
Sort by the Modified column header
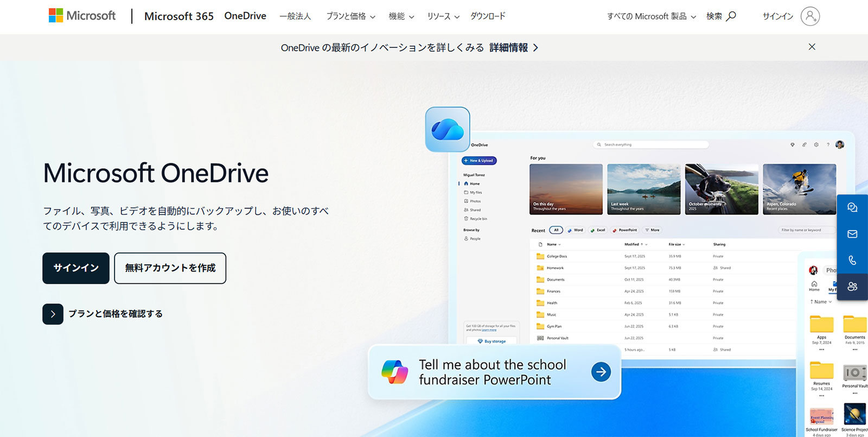tap(636, 244)
